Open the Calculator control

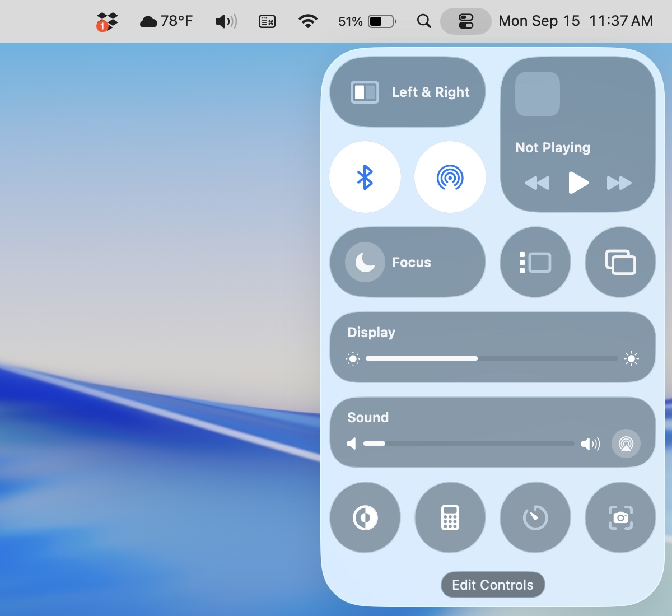pyautogui.click(x=450, y=517)
